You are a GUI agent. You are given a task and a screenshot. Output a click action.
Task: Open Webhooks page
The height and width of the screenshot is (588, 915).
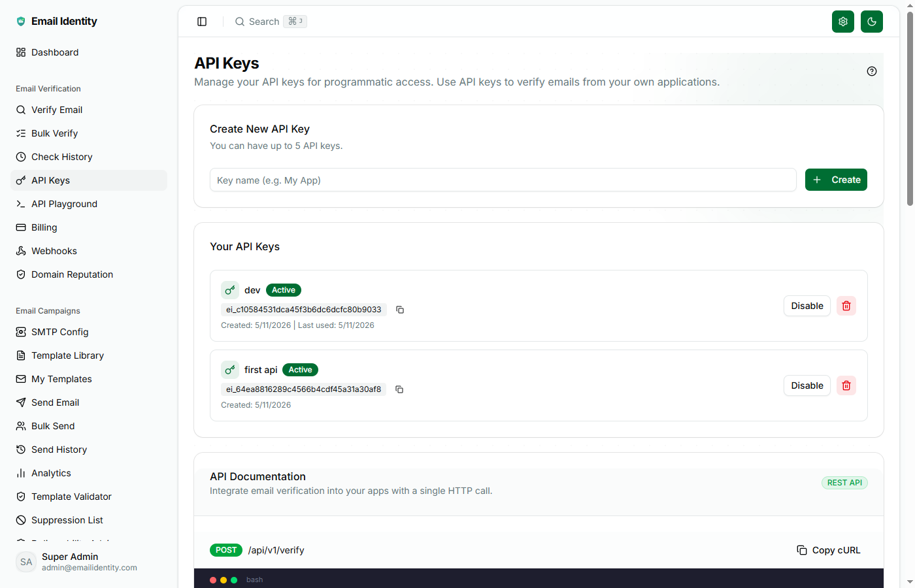pyautogui.click(x=89, y=251)
